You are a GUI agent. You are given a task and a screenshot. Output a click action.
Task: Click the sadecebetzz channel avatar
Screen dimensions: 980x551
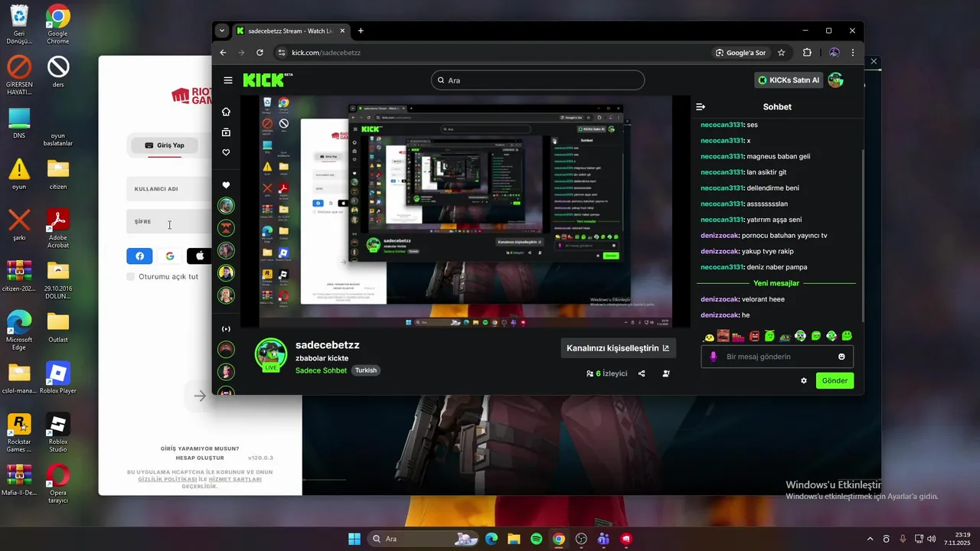coord(271,355)
